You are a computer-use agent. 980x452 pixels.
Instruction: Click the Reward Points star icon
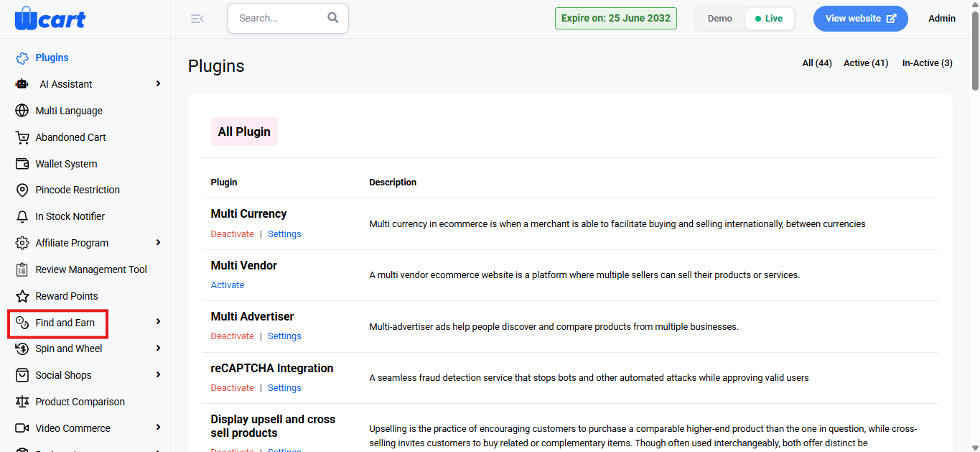coord(22,296)
